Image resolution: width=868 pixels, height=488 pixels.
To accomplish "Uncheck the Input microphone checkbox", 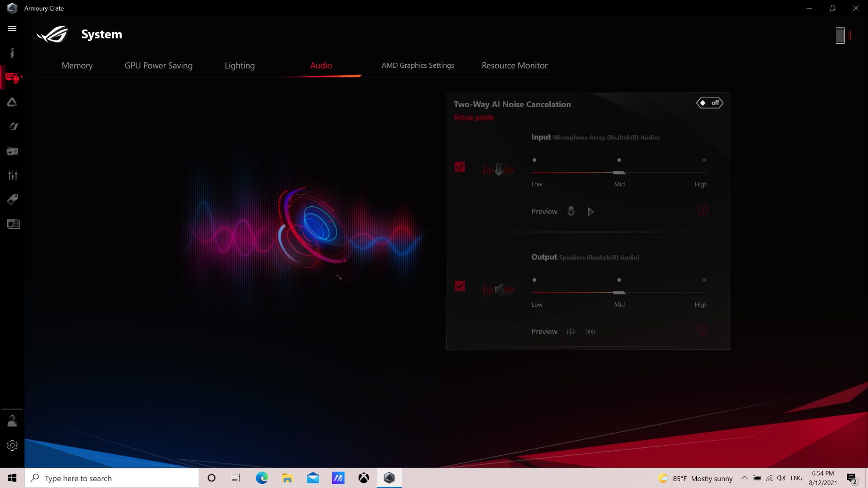I will (459, 166).
